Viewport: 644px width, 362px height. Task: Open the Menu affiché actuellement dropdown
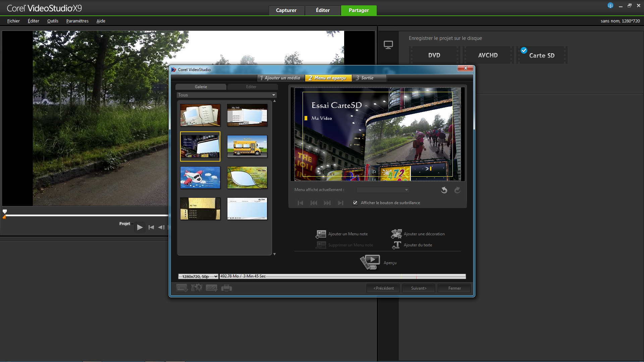[x=383, y=190]
